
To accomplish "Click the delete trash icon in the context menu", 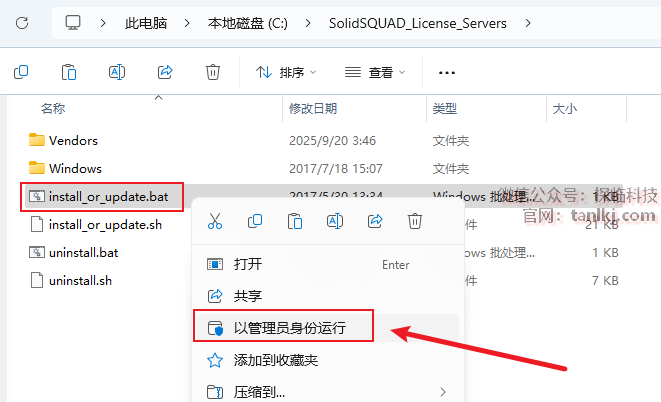I will click(x=415, y=221).
